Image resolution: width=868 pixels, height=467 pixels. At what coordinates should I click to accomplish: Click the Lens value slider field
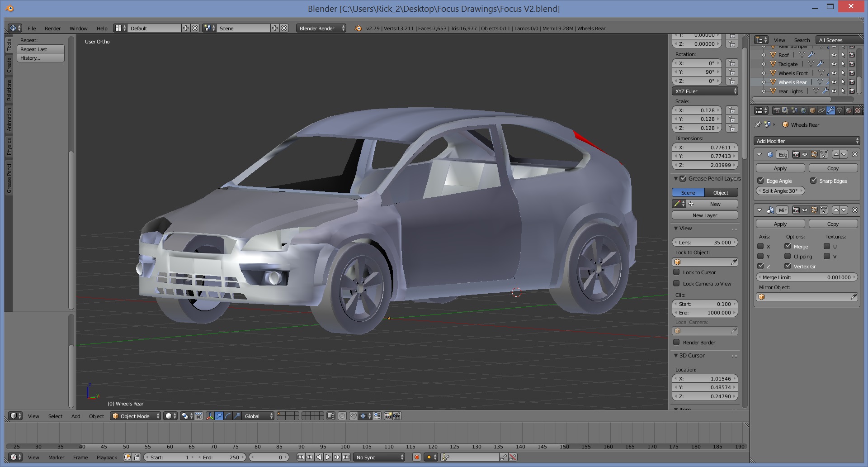pos(704,243)
